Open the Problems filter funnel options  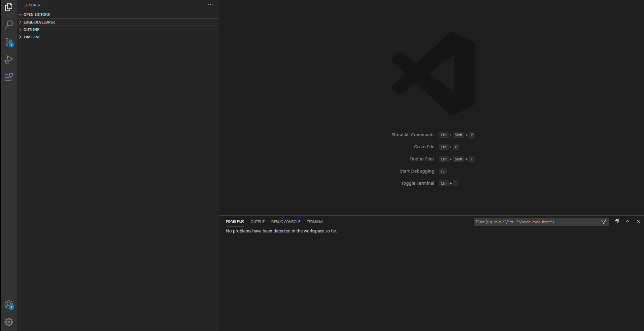click(604, 222)
